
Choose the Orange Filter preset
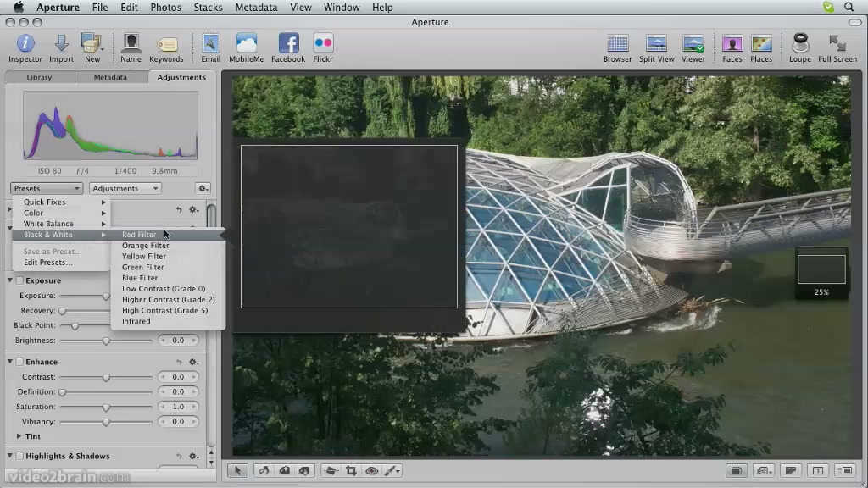(x=169, y=246)
